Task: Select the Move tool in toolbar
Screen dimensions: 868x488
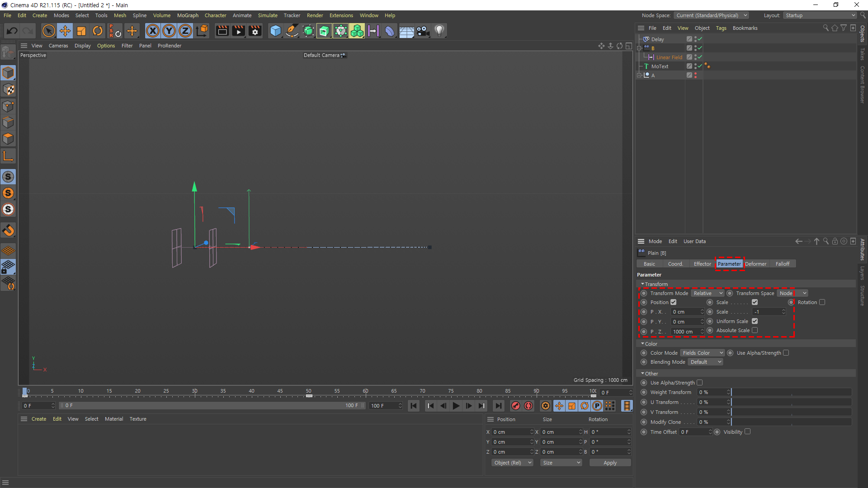Action: [x=65, y=31]
